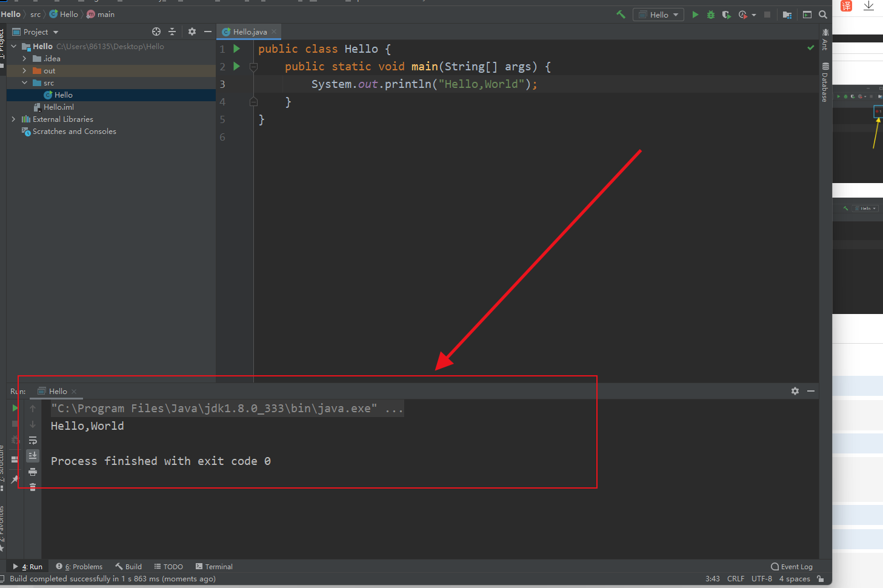
Task: Fold the main method at line 2
Action: click(x=254, y=67)
